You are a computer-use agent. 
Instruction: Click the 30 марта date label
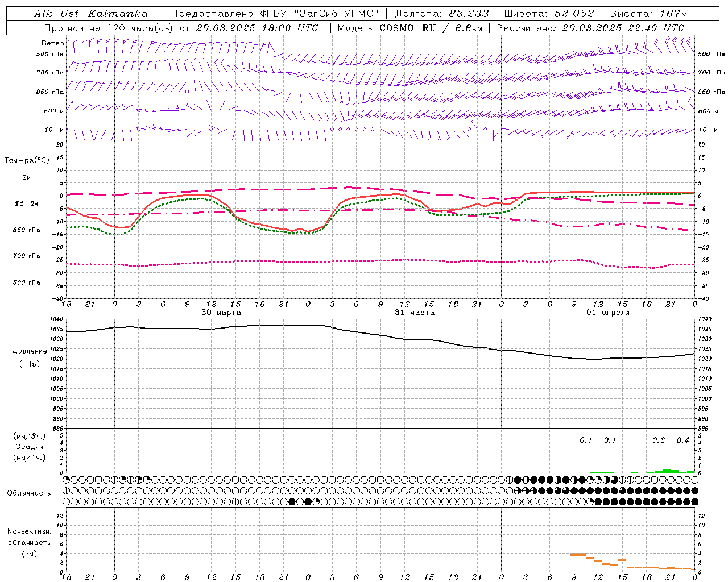coord(221,312)
